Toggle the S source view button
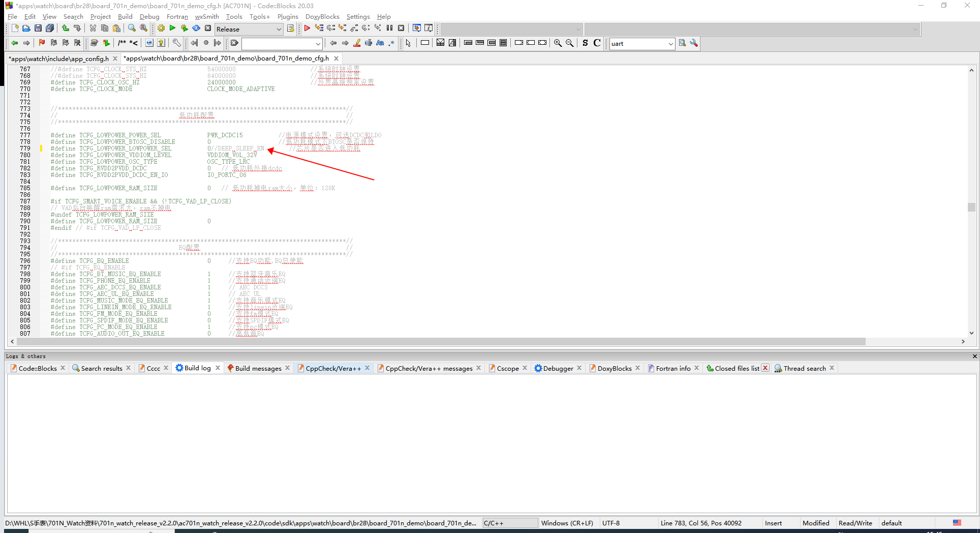The width and height of the screenshot is (980, 533). point(585,43)
